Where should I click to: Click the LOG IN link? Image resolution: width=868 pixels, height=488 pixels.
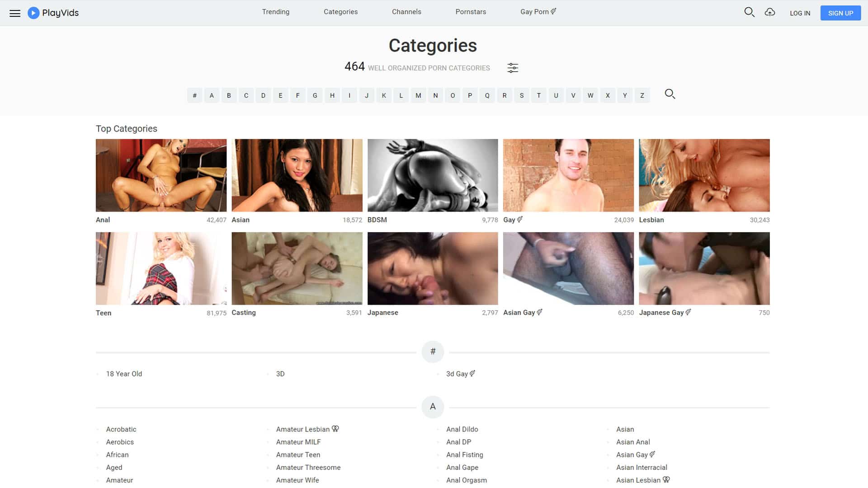pos(800,13)
